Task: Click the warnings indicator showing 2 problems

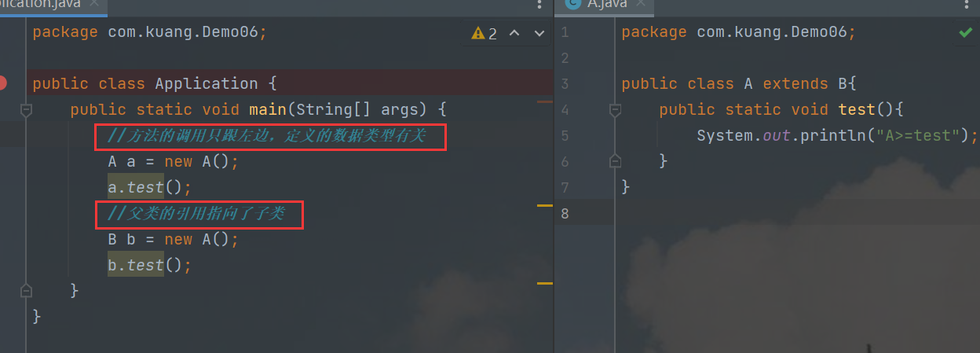Action: tap(485, 34)
